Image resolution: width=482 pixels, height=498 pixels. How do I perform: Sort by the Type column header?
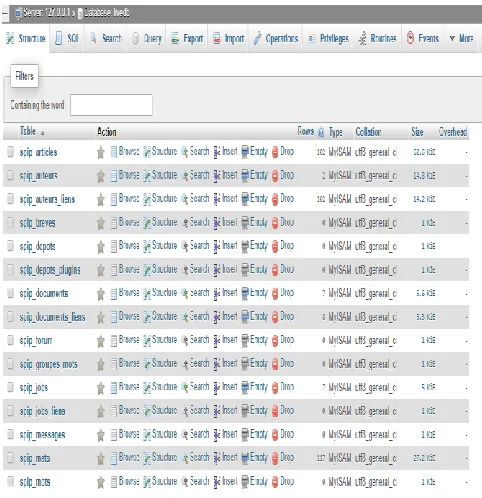point(336,132)
